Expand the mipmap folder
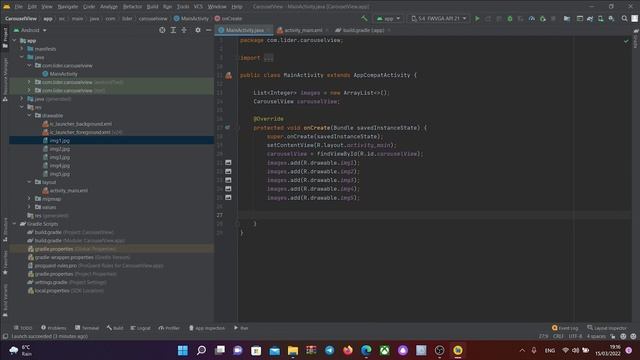Image resolution: width=640 pixels, height=360 pixels. (x=29, y=199)
